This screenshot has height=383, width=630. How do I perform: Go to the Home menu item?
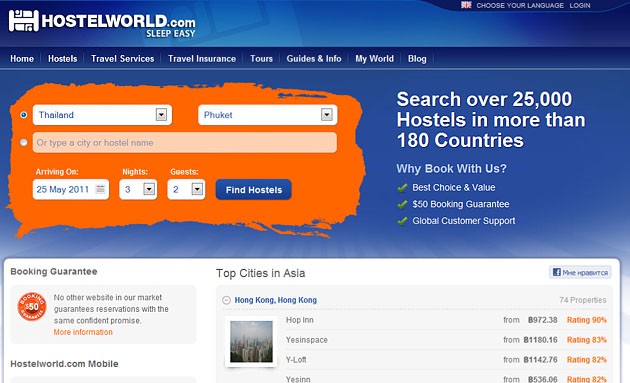(x=22, y=59)
